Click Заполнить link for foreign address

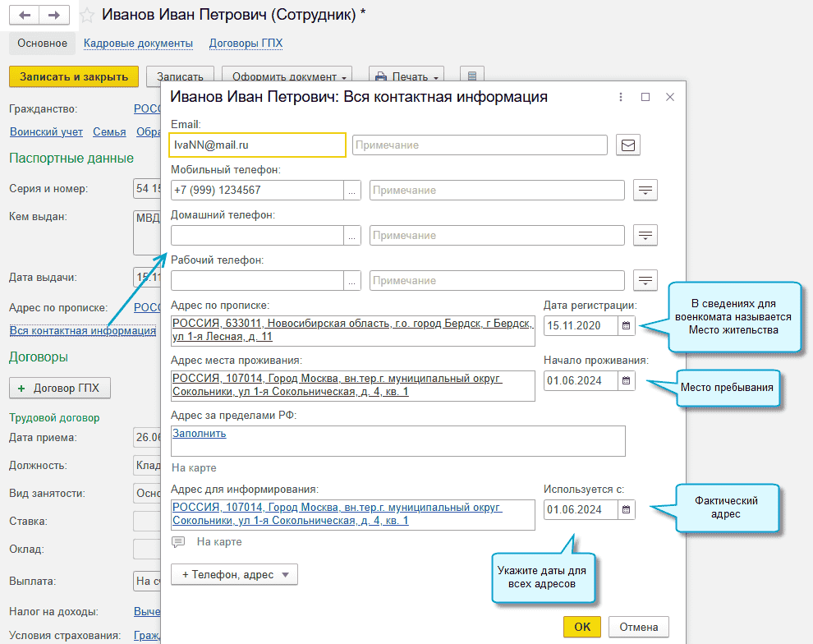200,434
